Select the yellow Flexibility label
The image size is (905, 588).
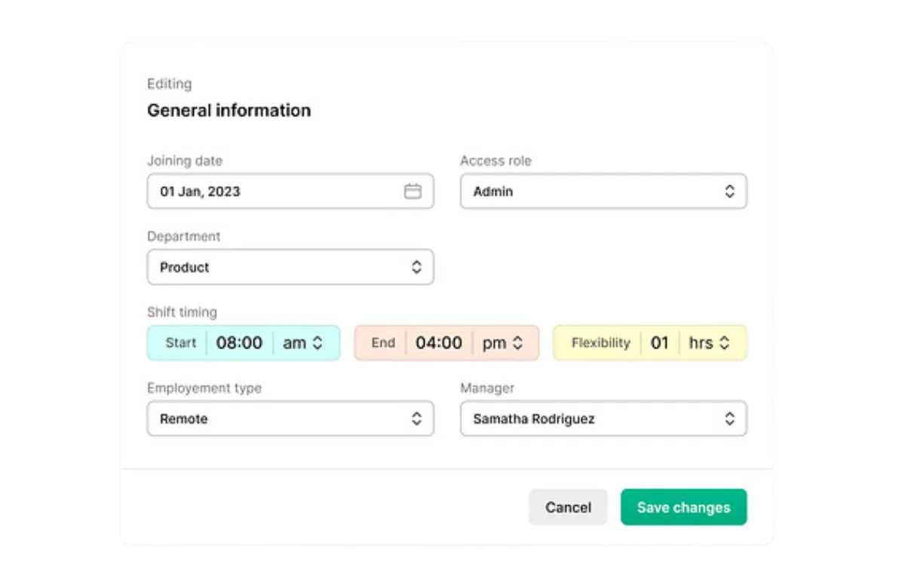[x=600, y=343]
